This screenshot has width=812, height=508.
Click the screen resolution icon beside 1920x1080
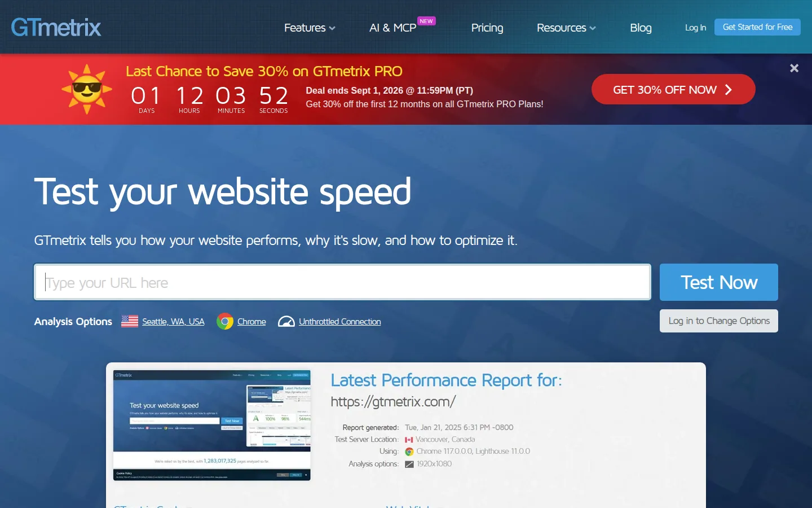pyautogui.click(x=409, y=464)
